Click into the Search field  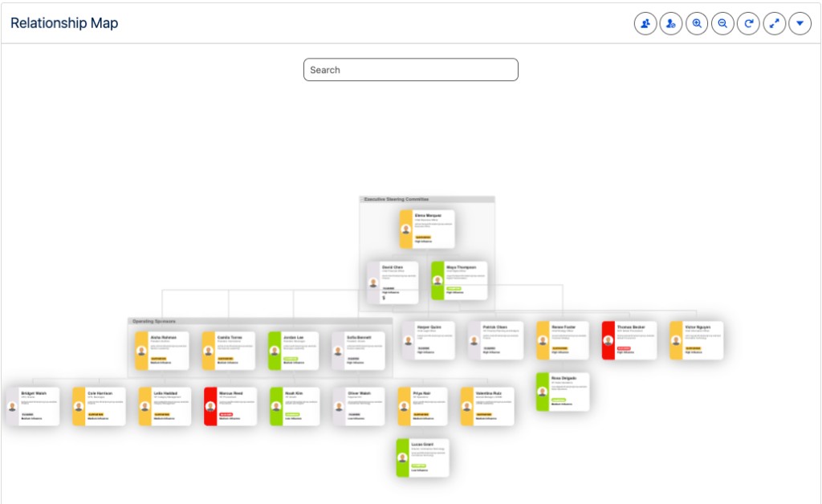coord(411,70)
